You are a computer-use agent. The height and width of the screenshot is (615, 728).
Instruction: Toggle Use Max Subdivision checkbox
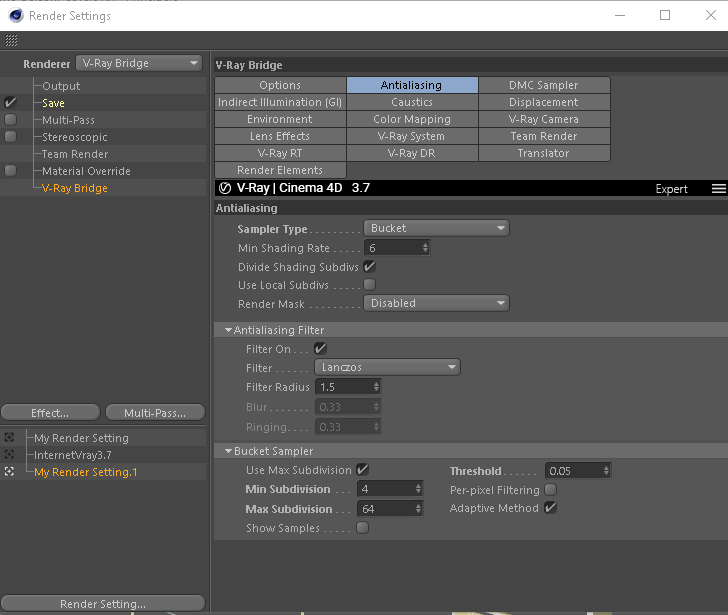pos(363,470)
